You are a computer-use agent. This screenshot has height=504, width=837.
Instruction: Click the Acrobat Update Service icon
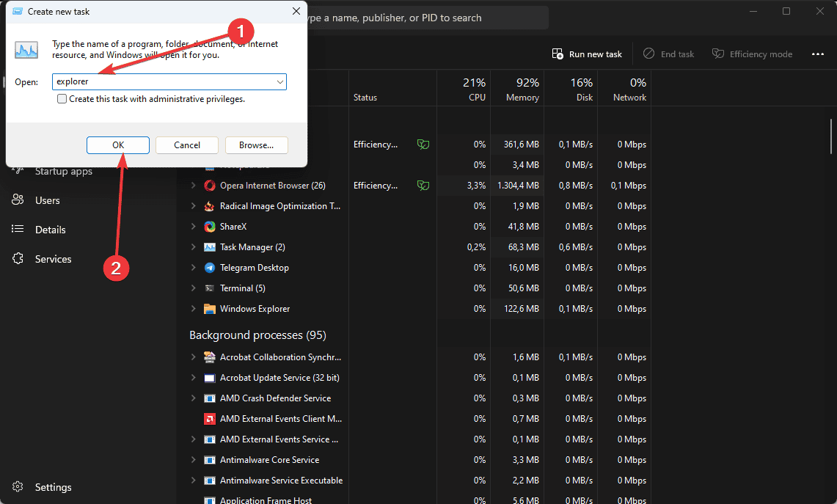click(x=210, y=378)
